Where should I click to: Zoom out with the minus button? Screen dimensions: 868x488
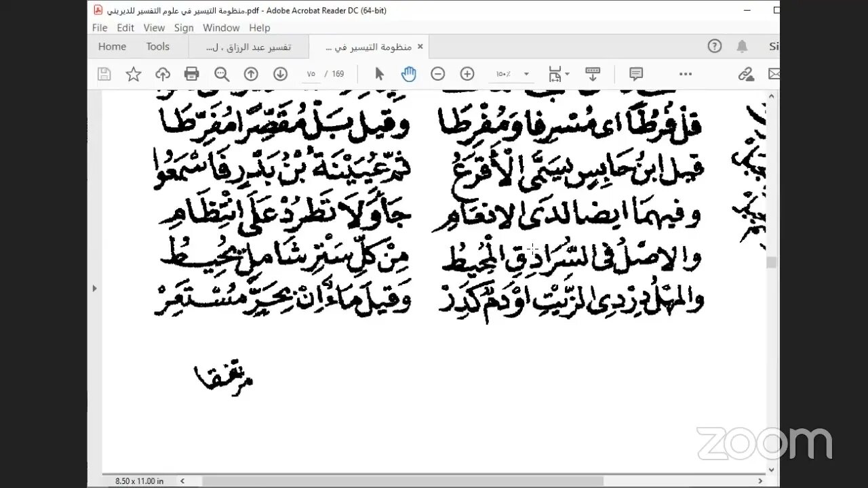point(438,74)
